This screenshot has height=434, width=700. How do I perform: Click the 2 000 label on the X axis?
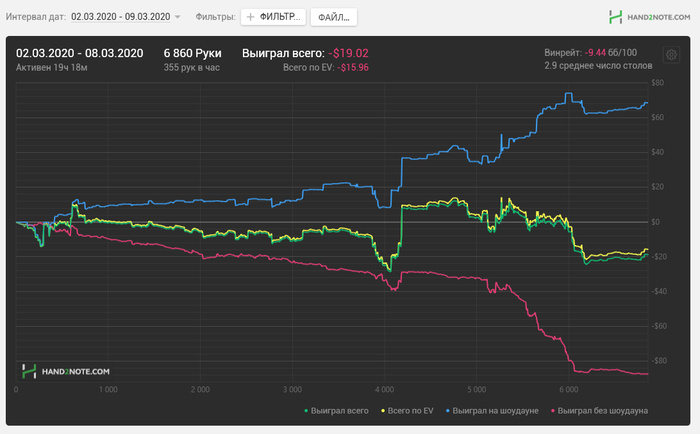tap(200, 390)
